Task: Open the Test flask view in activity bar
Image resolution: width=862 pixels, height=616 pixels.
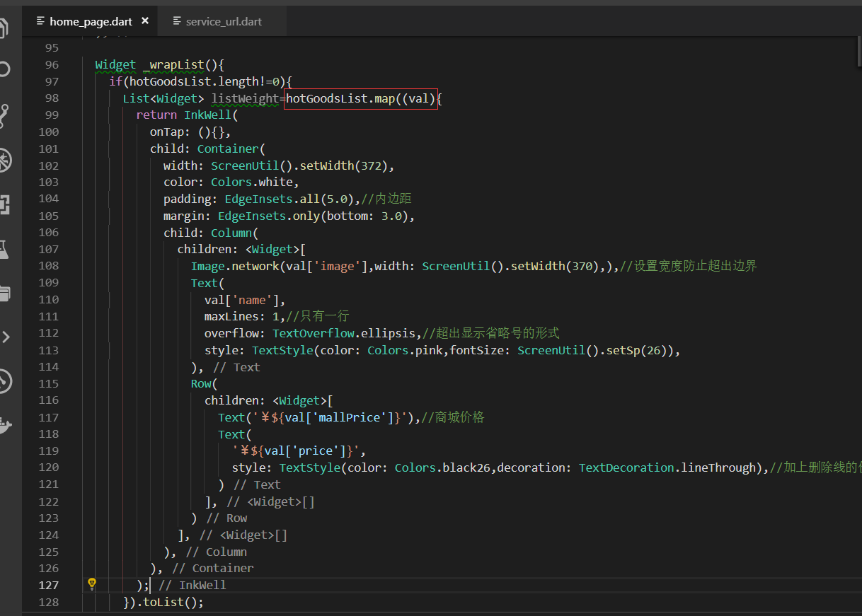Action: click(x=3, y=249)
